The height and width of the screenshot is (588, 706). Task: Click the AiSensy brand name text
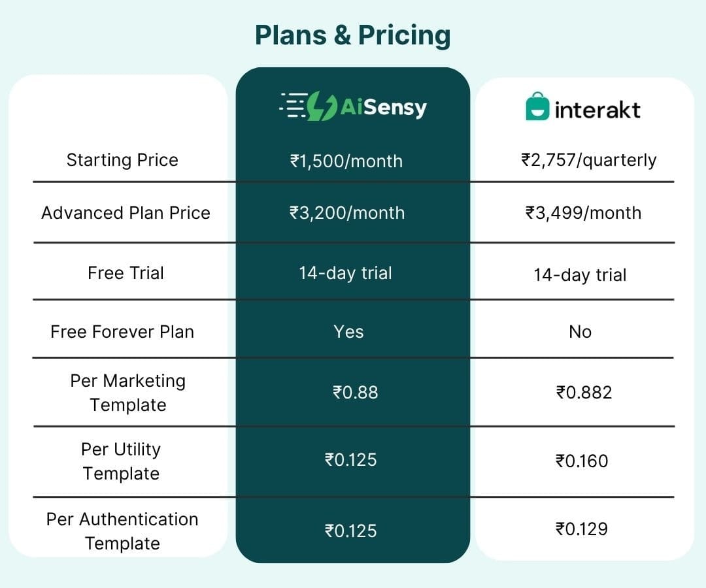[383, 106]
